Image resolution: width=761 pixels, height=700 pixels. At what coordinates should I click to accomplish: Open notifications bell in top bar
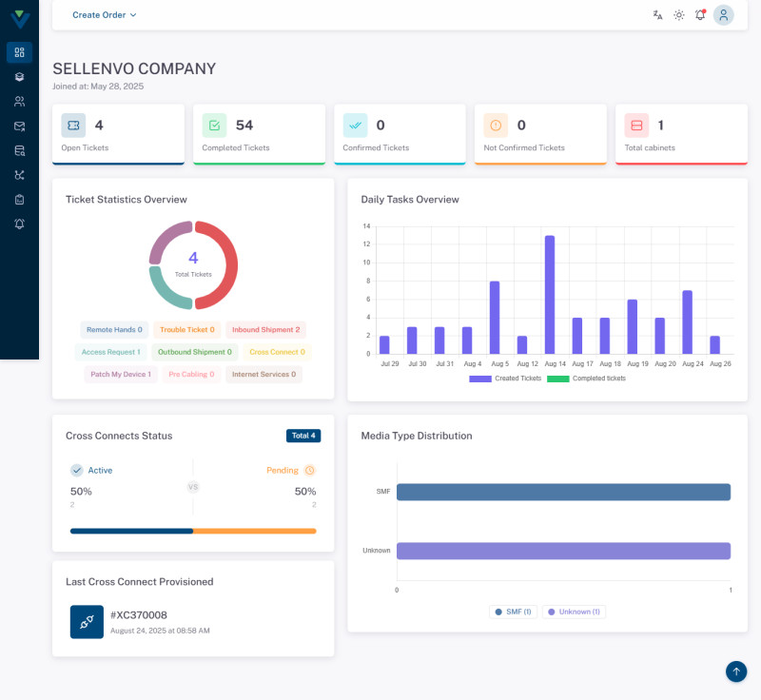click(x=700, y=15)
